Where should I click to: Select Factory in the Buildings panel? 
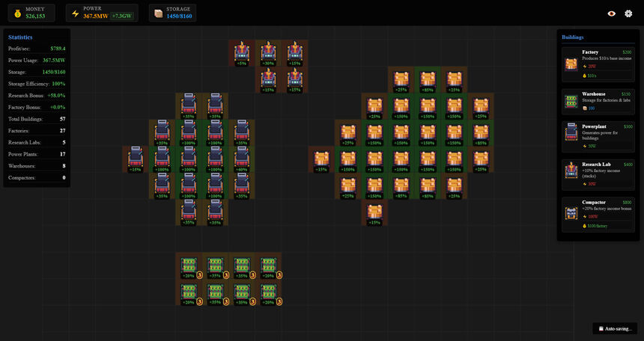(x=598, y=64)
